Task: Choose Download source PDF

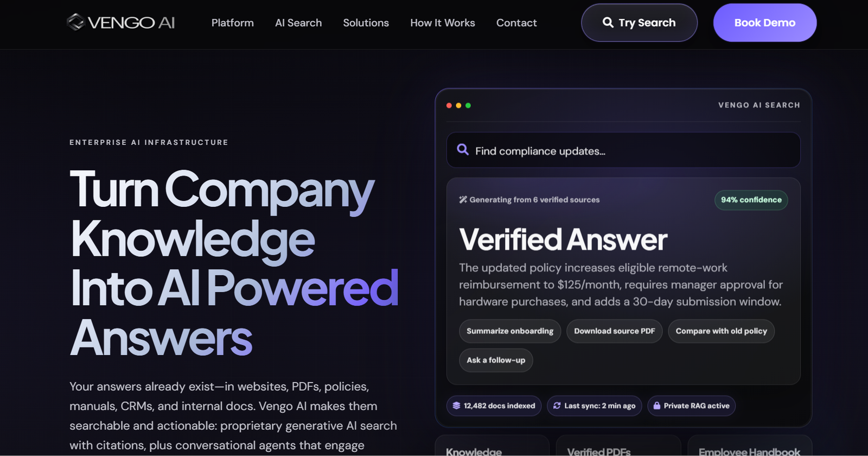Action: [615, 331]
